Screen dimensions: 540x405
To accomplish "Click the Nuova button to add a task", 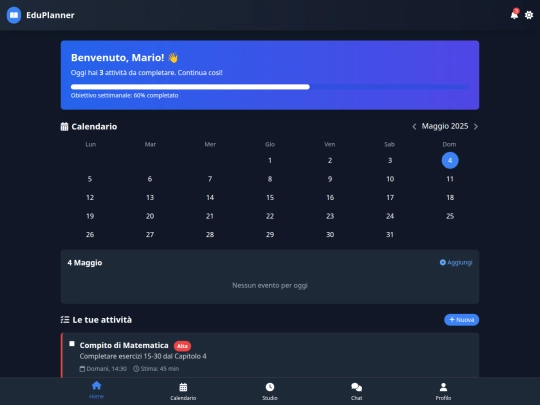I will pyautogui.click(x=461, y=320).
